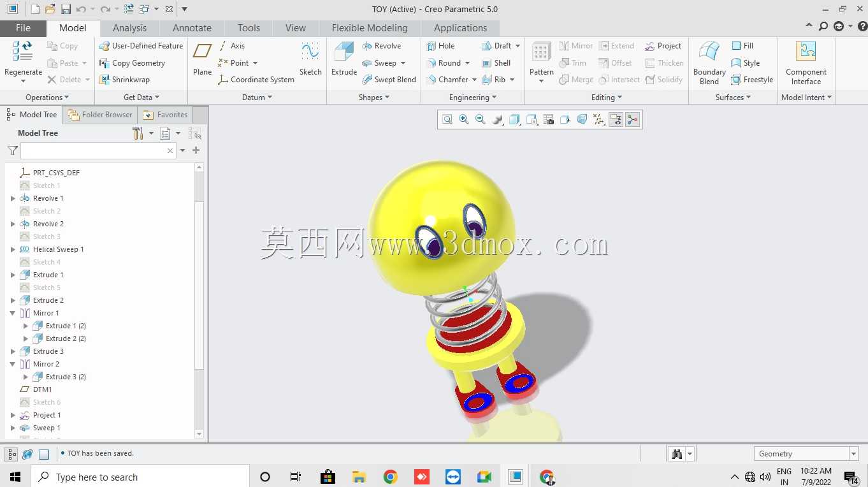
Task: Toggle spin center display
Action: 632,119
